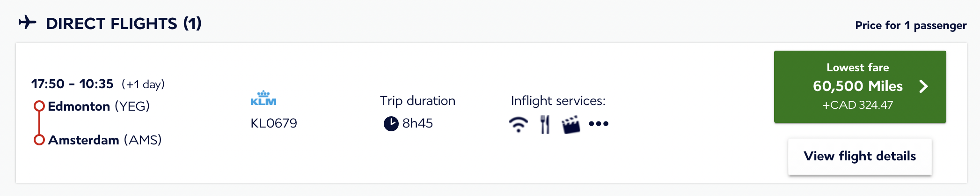Click the Edmonton (YEG) origin label

(x=99, y=106)
